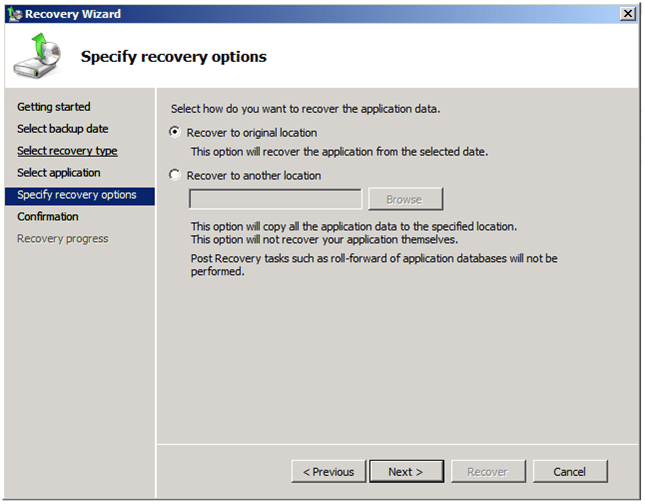Click the Recovery Wizard title bar text
This screenshot has height=504, width=645.
point(73,14)
